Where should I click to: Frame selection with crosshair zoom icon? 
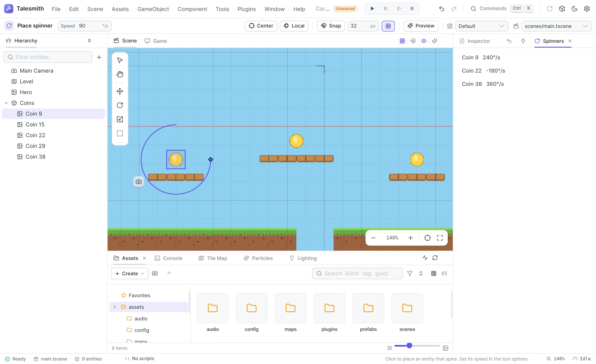click(427, 238)
